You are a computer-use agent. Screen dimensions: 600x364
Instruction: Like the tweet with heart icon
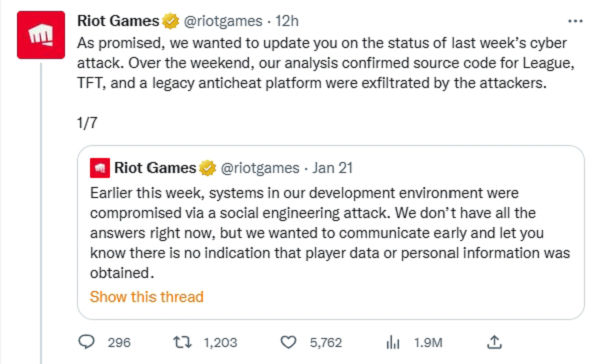click(x=289, y=342)
